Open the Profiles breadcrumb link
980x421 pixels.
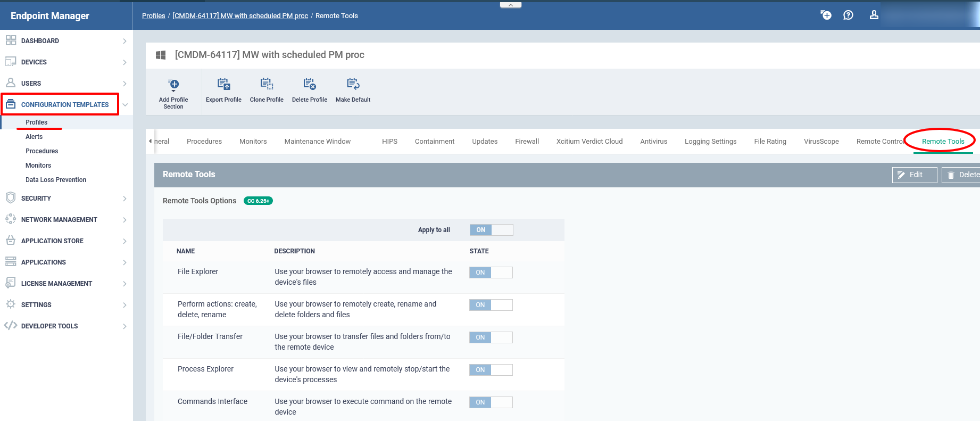tap(154, 15)
